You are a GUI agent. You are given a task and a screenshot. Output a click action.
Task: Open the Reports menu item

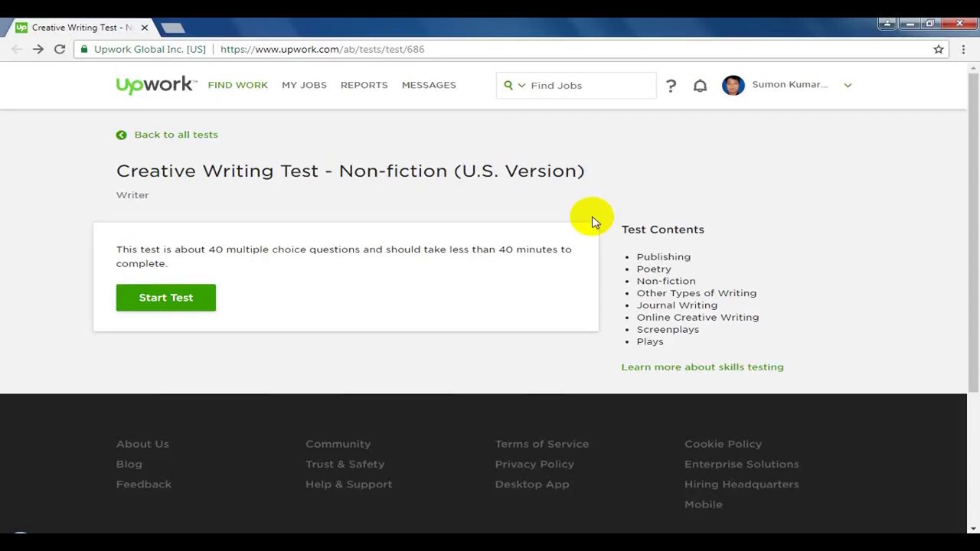[364, 85]
